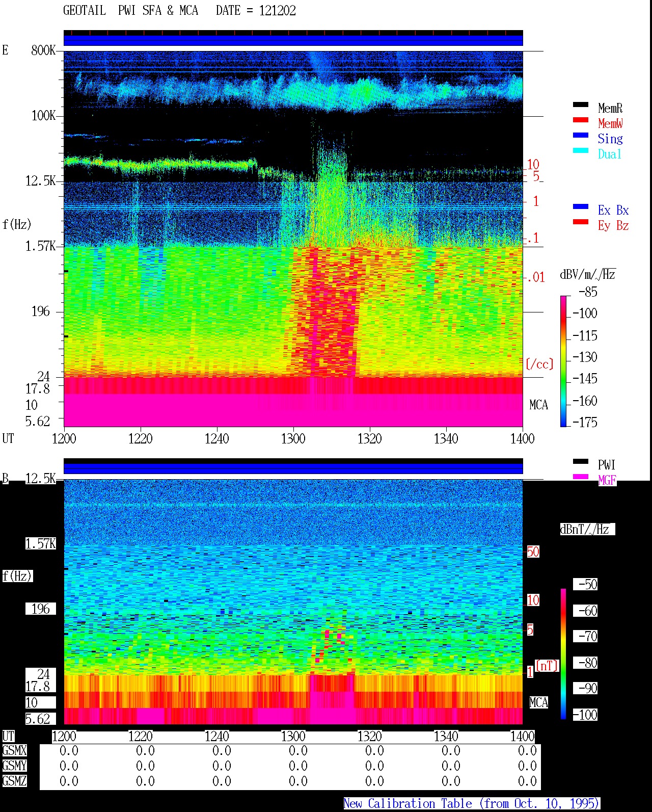This screenshot has height=812, width=652.
Task: Click the f(Hz) label beside B panel
Action: [17, 576]
